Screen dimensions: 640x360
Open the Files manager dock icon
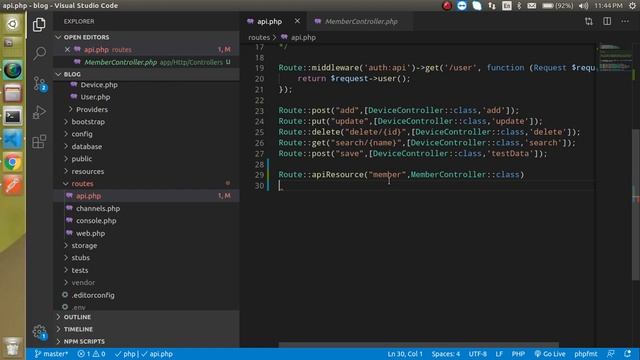pos(13,93)
